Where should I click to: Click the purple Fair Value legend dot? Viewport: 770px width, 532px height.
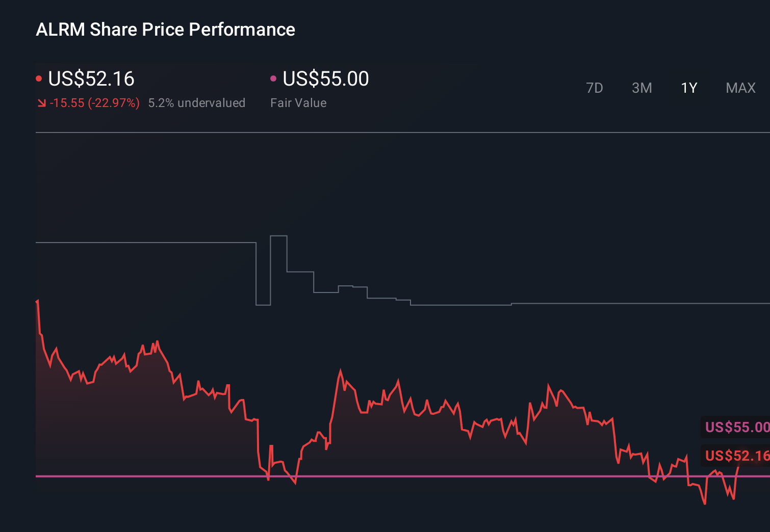click(274, 78)
